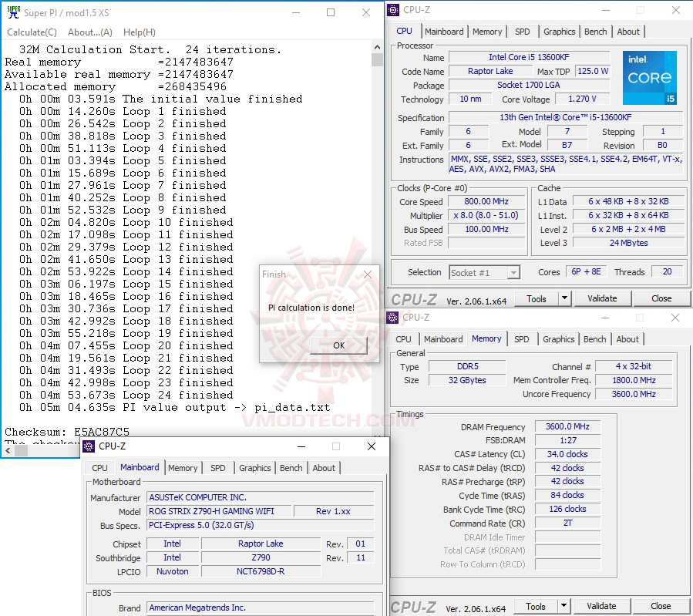Image resolution: width=693 pixels, height=616 pixels.
Task: Click Close button in top CPU-Z window
Action: click(661, 298)
